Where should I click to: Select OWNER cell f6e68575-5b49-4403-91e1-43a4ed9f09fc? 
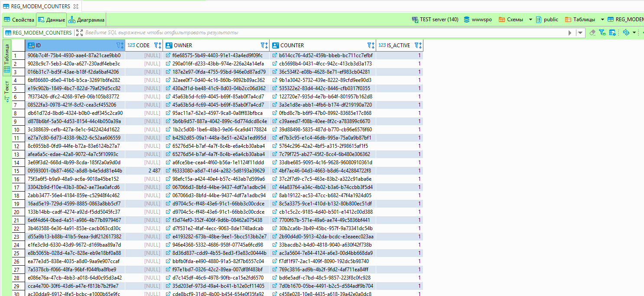click(217, 55)
